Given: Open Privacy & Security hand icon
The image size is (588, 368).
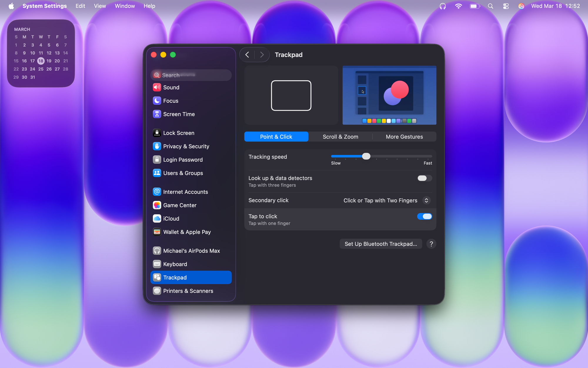Looking at the screenshot, I should coord(157,146).
